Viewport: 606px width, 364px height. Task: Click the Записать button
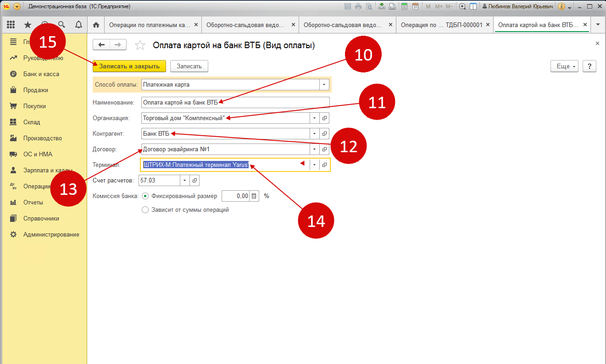(189, 66)
